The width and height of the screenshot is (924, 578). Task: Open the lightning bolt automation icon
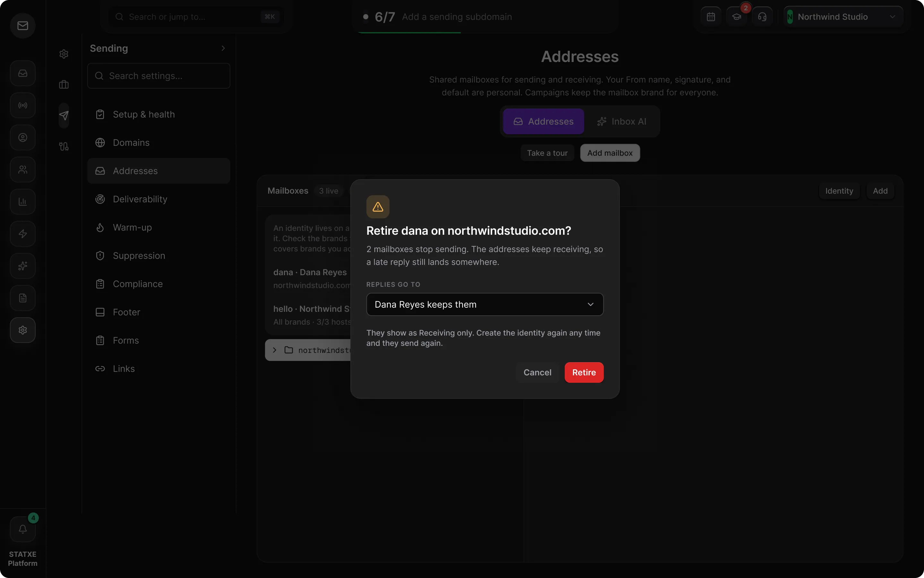22,233
